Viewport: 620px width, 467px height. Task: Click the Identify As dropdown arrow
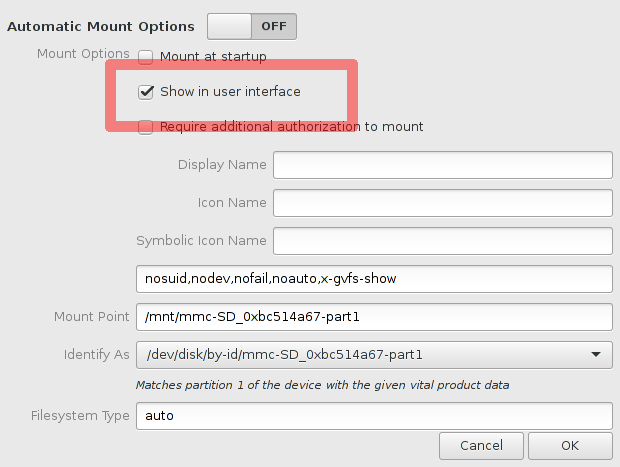pyautogui.click(x=596, y=355)
